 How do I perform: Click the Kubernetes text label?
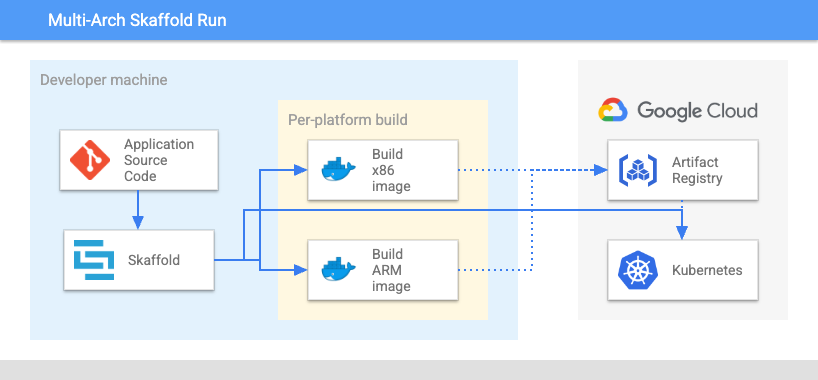tap(707, 270)
